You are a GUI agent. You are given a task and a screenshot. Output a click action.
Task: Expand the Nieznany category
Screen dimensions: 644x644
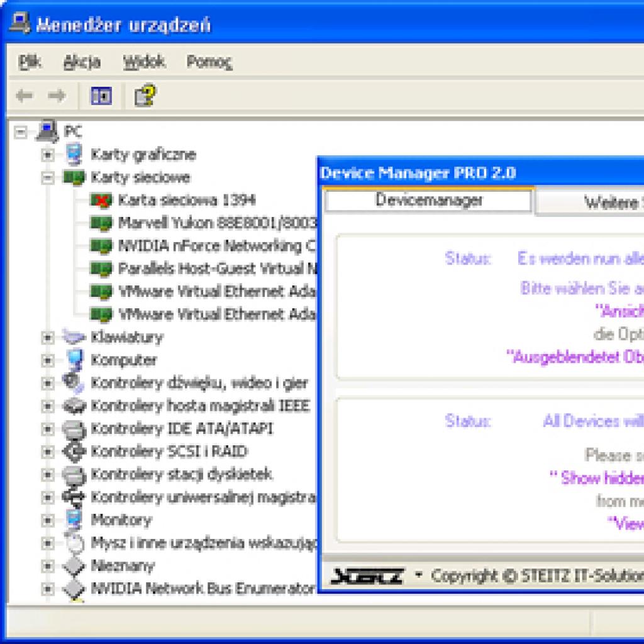[48, 566]
